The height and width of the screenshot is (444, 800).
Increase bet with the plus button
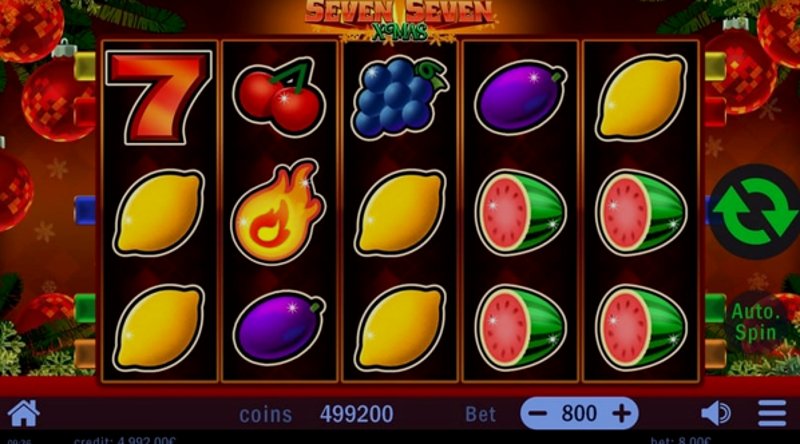coord(621,413)
